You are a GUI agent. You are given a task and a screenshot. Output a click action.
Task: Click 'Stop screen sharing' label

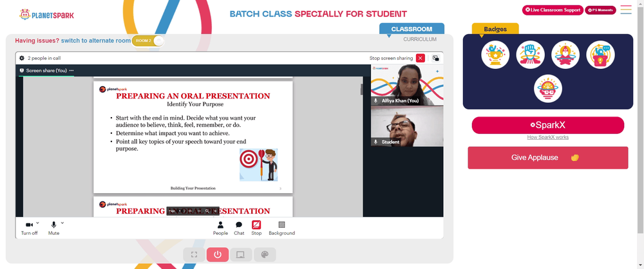(391, 59)
